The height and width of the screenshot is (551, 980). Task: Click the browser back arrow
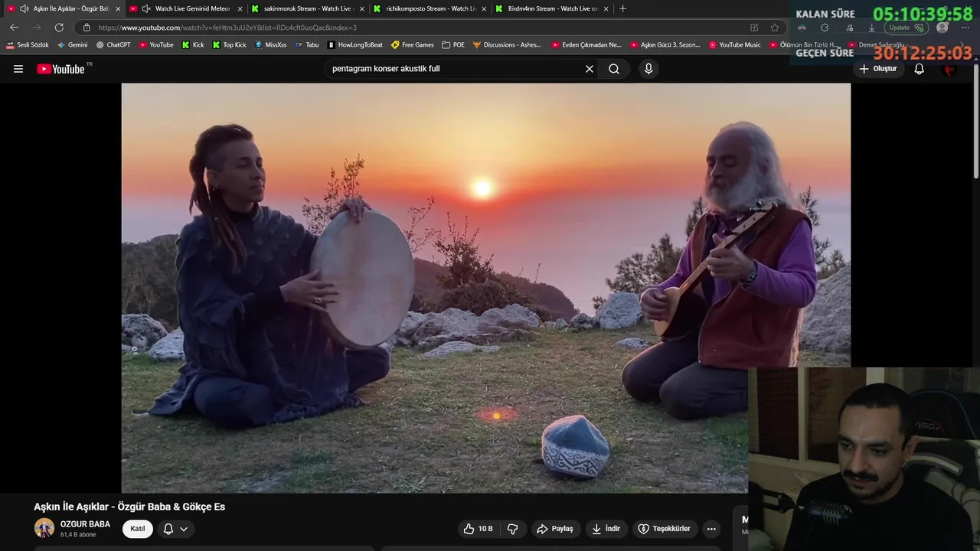pos(14,28)
